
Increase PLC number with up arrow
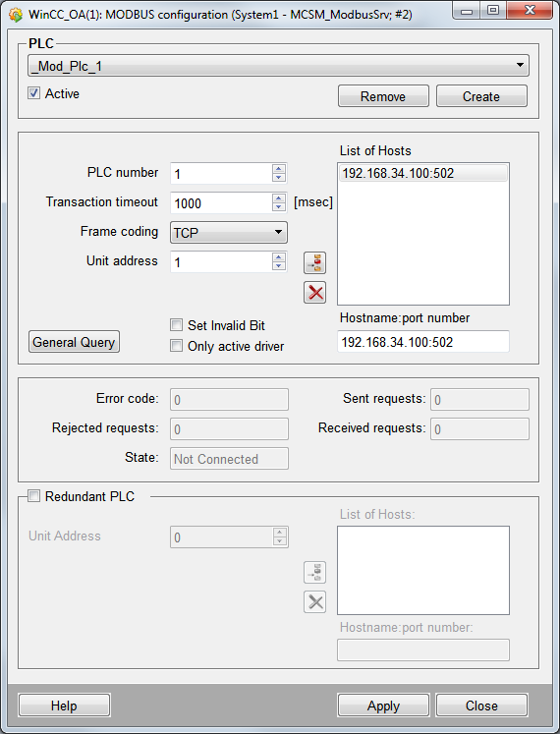tap(279, 169)
